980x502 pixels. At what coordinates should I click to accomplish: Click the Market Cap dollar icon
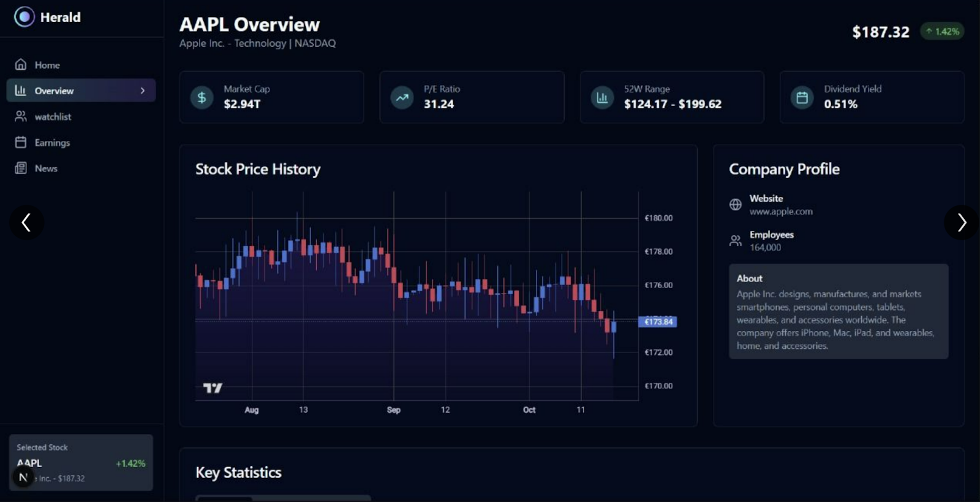[x=202, y=97]
